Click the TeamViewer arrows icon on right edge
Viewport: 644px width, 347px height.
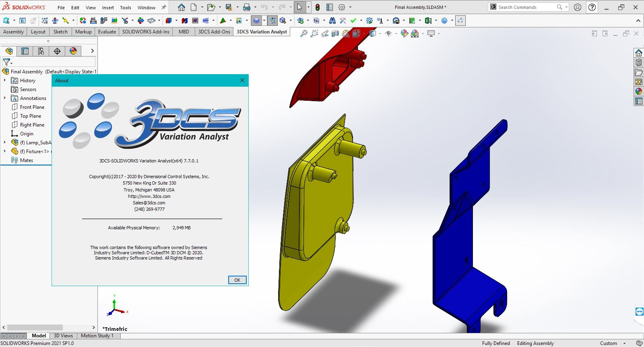pos(639,312)
